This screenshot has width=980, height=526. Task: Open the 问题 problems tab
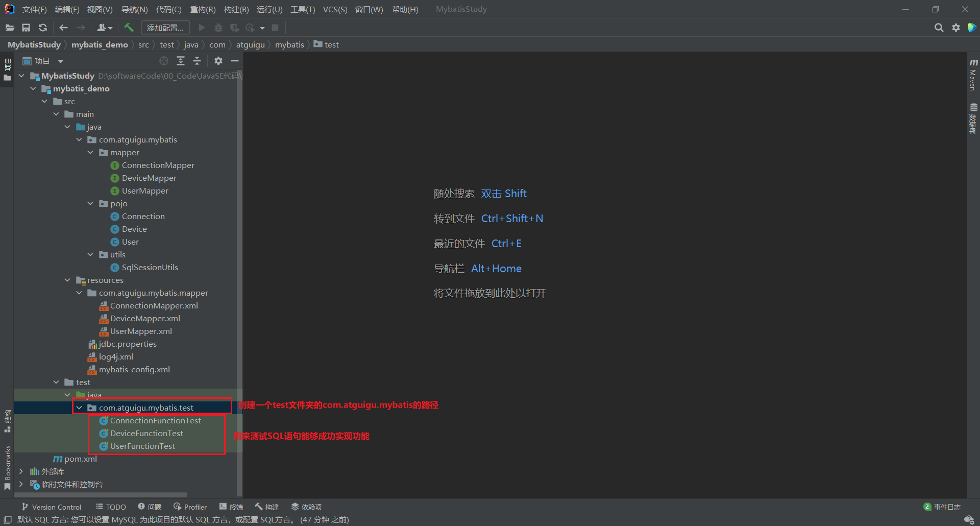click(x=150, y=507)
